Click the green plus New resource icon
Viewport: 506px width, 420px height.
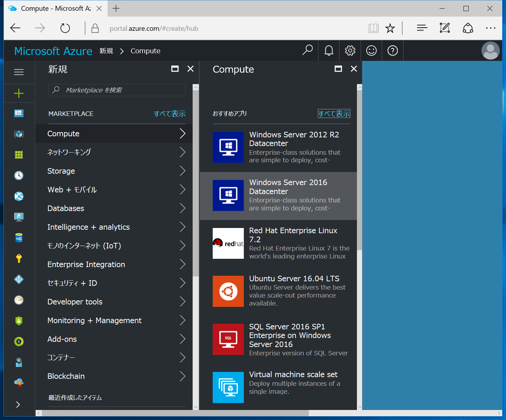pos(19,93)
